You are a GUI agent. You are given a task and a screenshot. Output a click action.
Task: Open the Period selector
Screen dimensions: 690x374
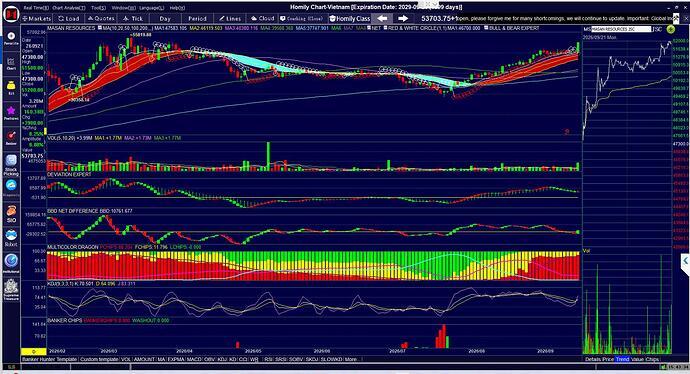click(197, 18)
